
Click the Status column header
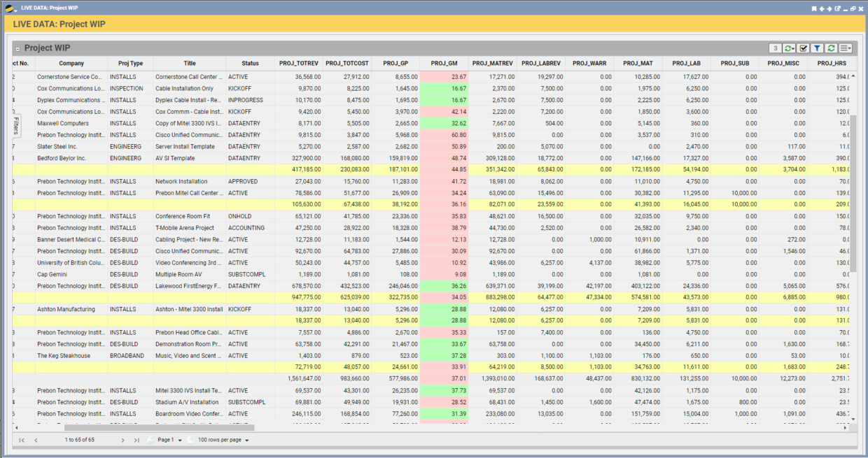tap(250, 64)
